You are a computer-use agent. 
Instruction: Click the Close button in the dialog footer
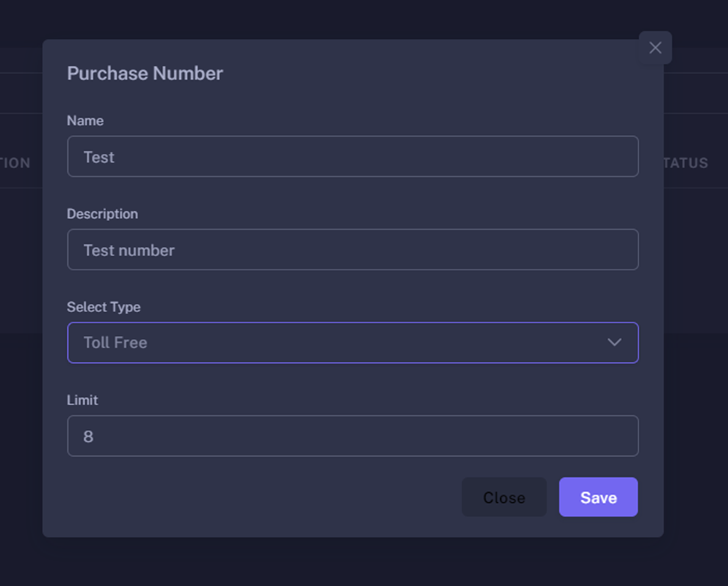[504, 497]
